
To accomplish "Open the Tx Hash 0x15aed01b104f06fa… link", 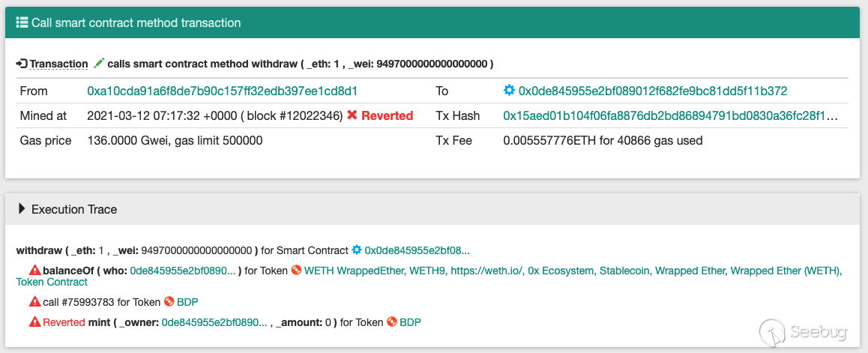I will pyautogui.click(x=670, y=115).
